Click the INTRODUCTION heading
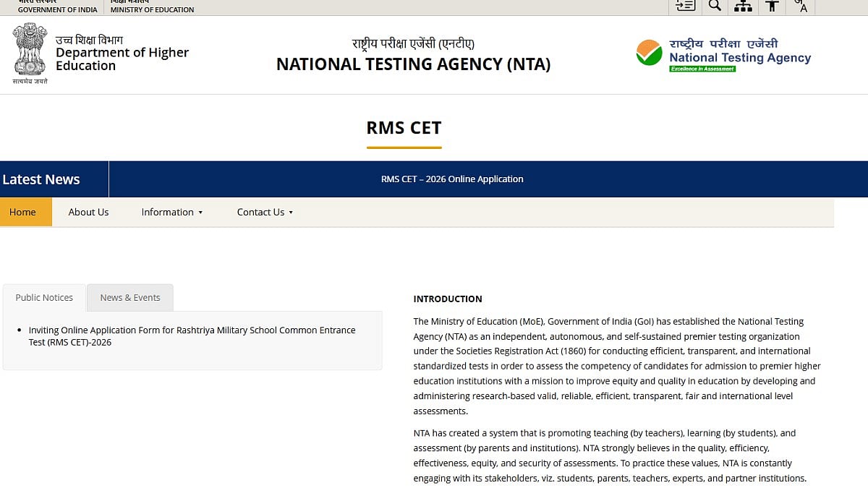This screenshot has height=488, width=868. pyautogui.click(x=448, y=299)
